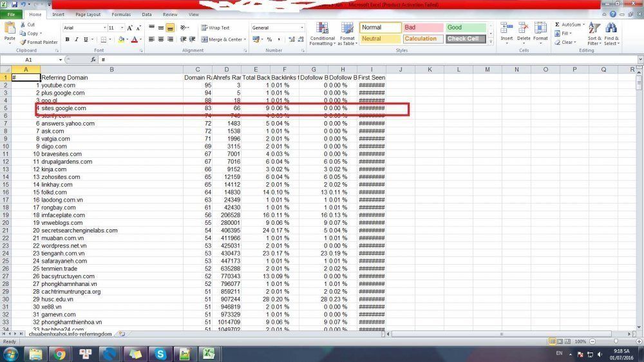Toggle Bold formatting

68,39
